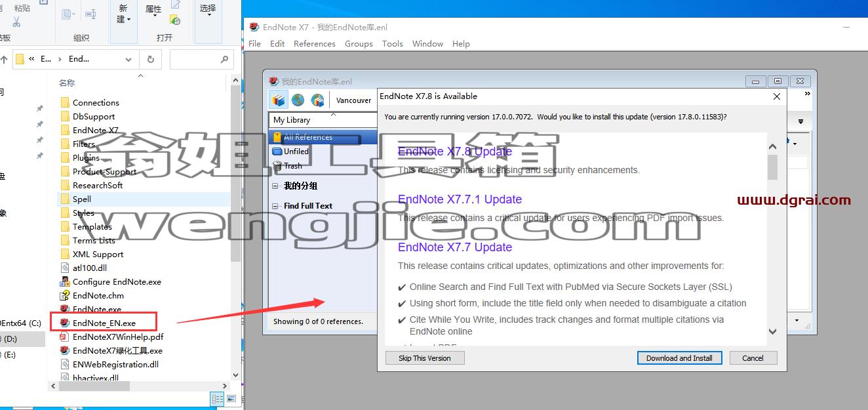Sort files by 名称 column header
Screen dimensions: 868x410
[67, 83]
